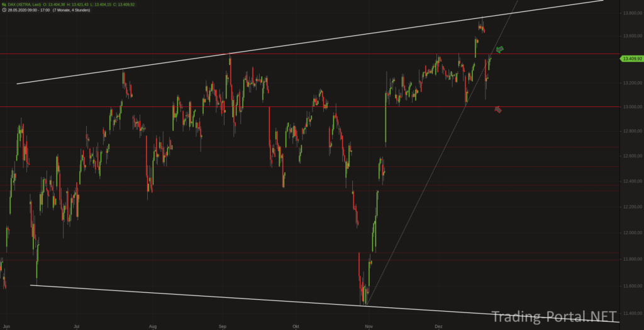Click the open value O: 13.404,38
Image resolution: width=644 pixels, height=330 pixels.
[x=54, y=4]
